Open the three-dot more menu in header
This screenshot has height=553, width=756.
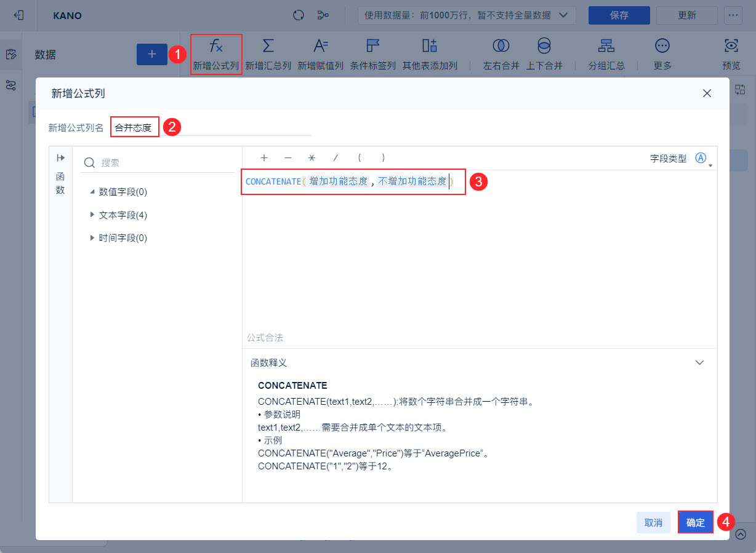tap(733, 15)
